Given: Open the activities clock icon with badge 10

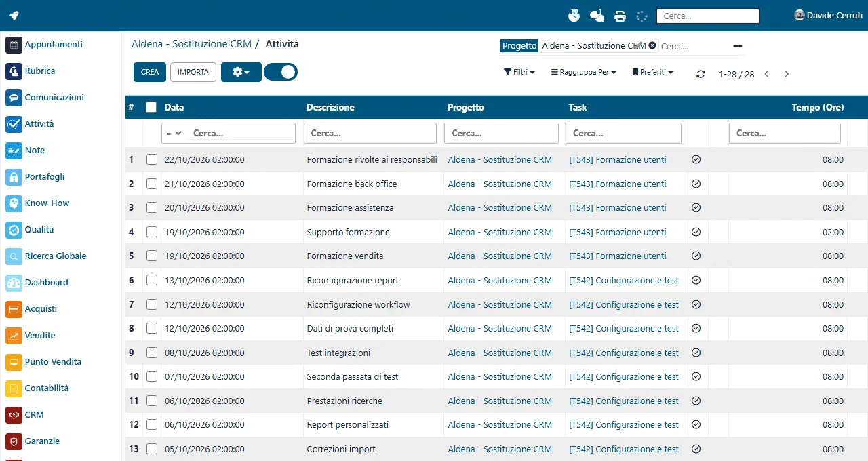Looking at the screenshot, I should point(574,16).
